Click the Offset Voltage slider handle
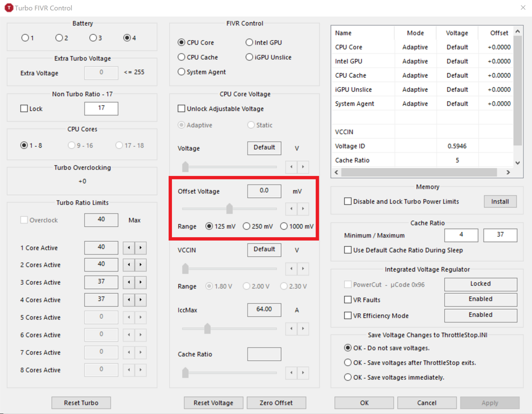The height and width of the screenshot is (414, 532). tap(229, 208)
